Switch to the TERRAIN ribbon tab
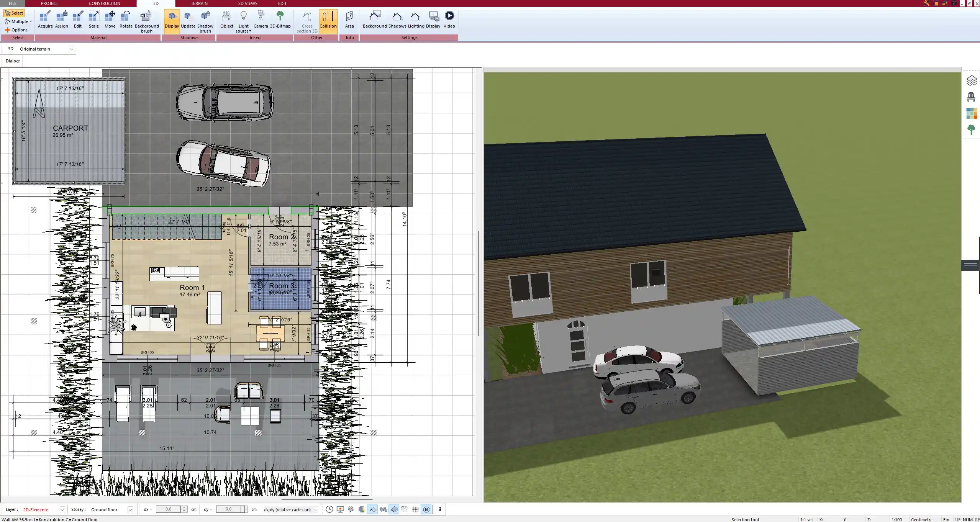 (198, 3)
